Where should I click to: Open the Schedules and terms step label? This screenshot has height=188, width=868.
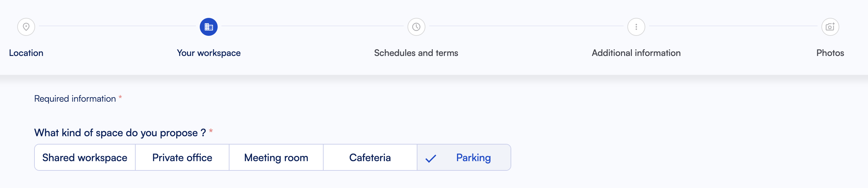coord(416,53)
